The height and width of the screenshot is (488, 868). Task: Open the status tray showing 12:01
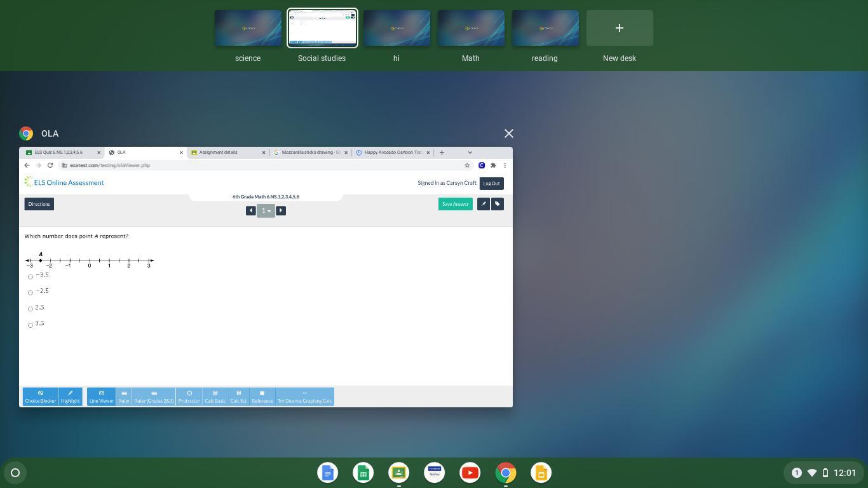point(824,473)
